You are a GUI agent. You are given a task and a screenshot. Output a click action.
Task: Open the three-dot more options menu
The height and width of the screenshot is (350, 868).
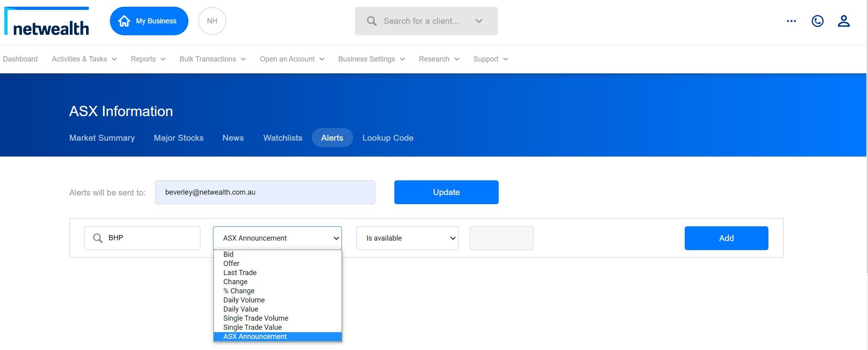click(x=791, y=21)
